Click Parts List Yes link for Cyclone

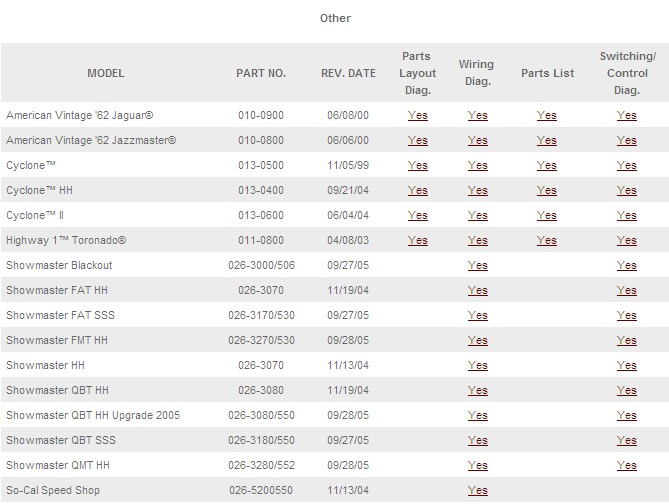point(546,165)
